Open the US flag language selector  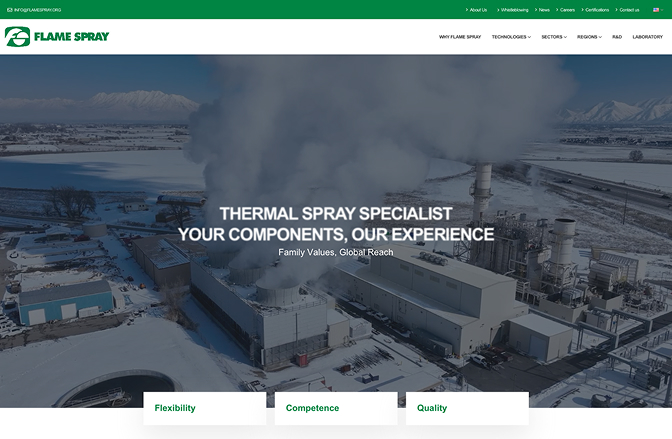658,10
